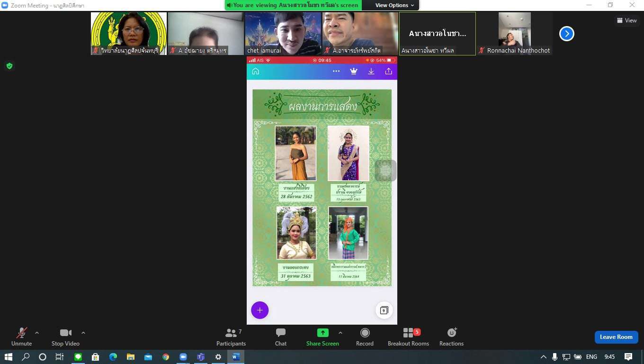Select chet iamurai's video thumbnail

tap(283, 33)
